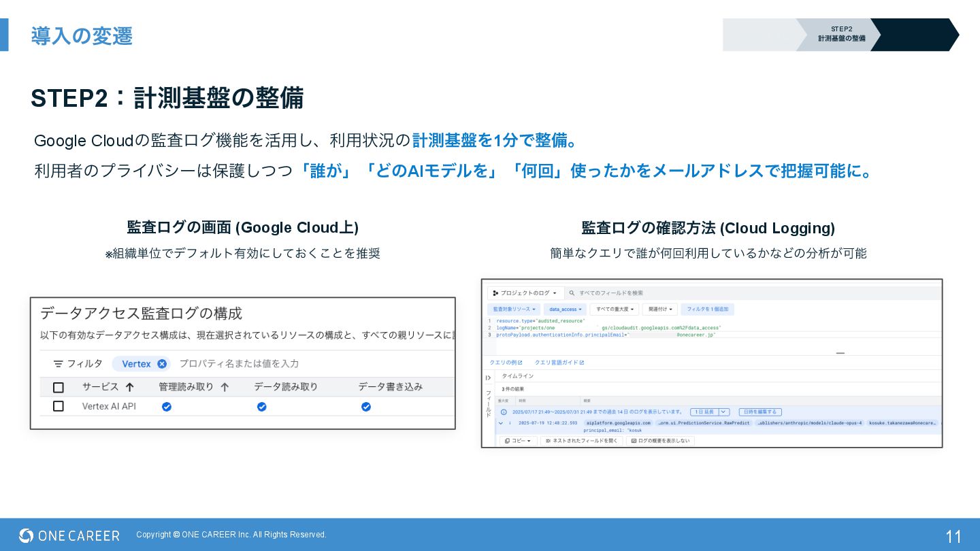This screenshot has width=980, height=551.
Task: Open the 関連付け dropdown
Action: [x=660, y=310]
